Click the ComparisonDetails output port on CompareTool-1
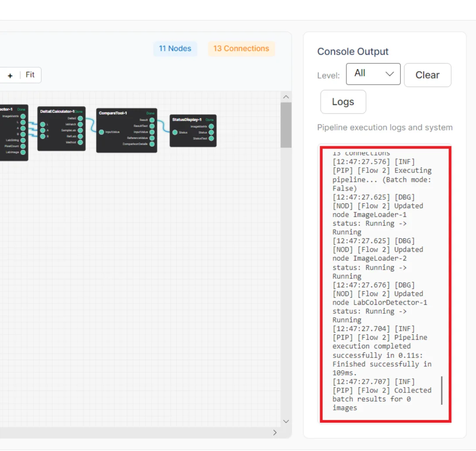The width and height of the screenshot is (476, 451). click(x=152, y=144)
